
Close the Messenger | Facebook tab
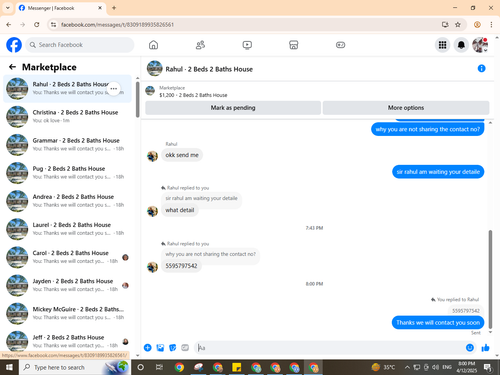click(x=100, y=8)
